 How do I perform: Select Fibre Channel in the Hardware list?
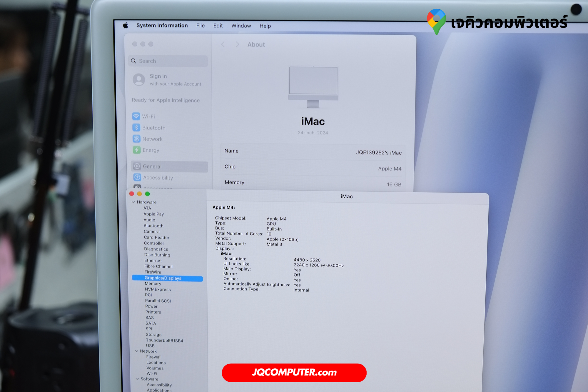[158, 266]
